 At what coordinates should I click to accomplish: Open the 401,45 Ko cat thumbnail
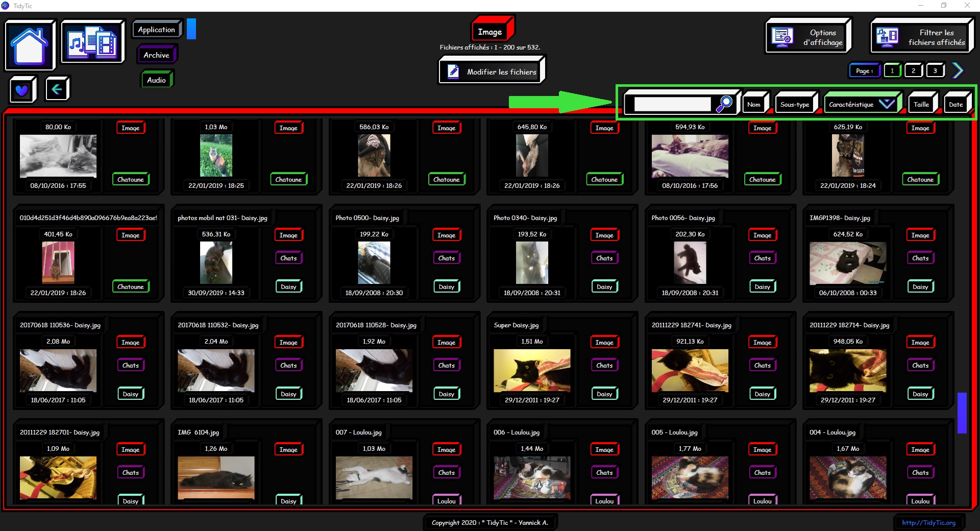58,263
